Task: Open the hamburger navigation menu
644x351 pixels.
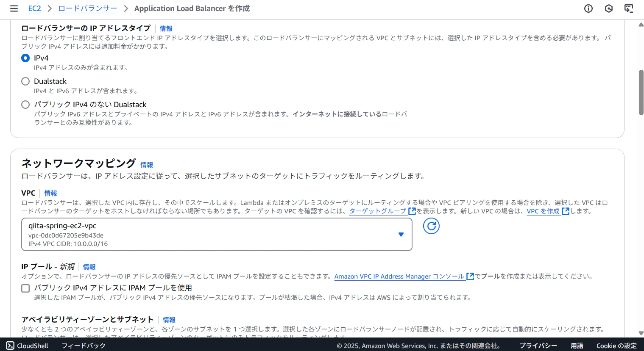Action: coord(14,8)
